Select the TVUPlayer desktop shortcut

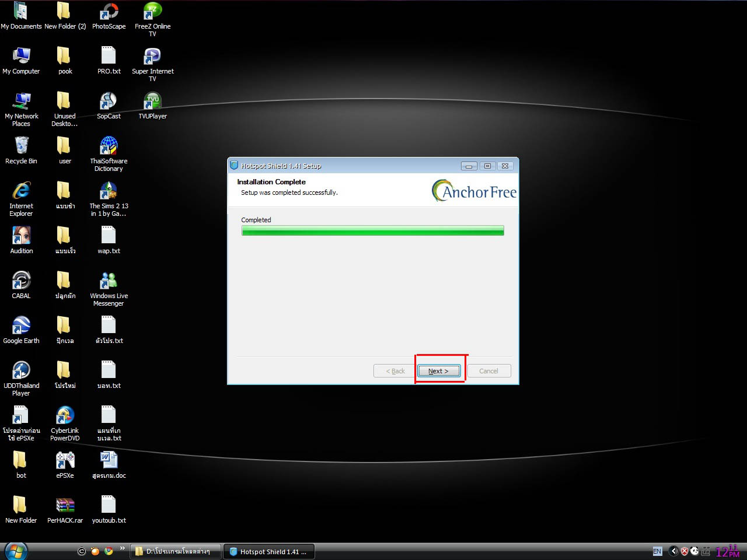click(152, 106)
